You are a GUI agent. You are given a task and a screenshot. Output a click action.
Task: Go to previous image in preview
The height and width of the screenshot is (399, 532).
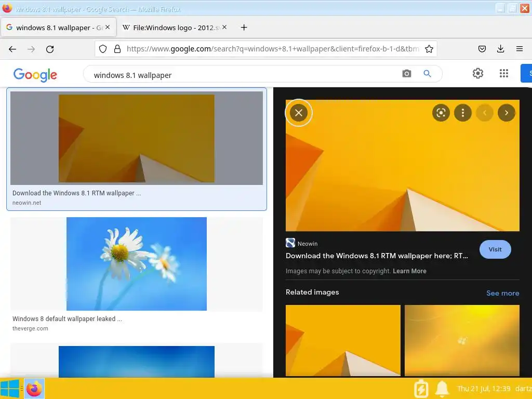point(485,113)
